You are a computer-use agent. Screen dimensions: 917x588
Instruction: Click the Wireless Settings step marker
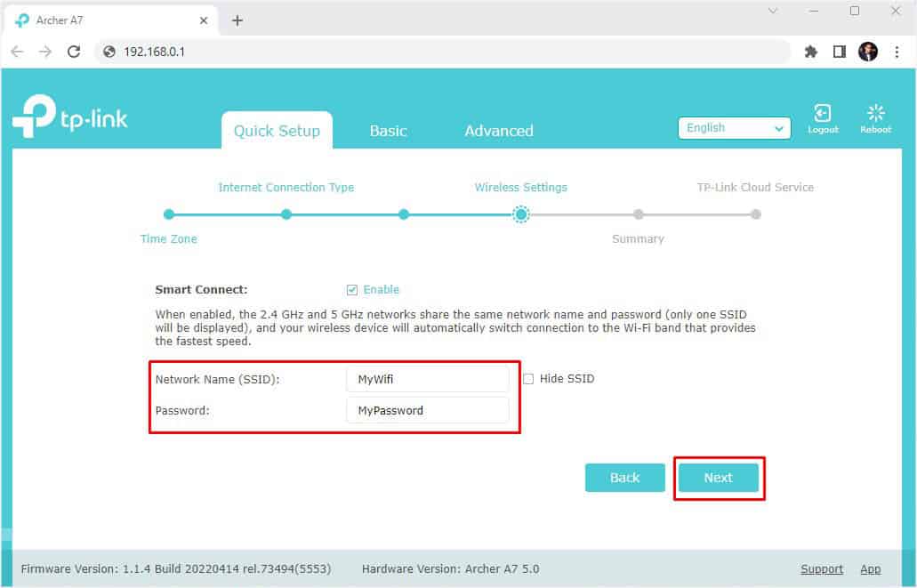tap(520, 214)
